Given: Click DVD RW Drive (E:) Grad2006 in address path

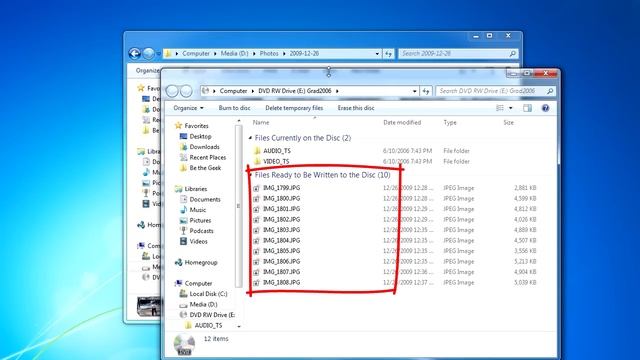Looking at the screenshot, I should [x=295, y=91].
